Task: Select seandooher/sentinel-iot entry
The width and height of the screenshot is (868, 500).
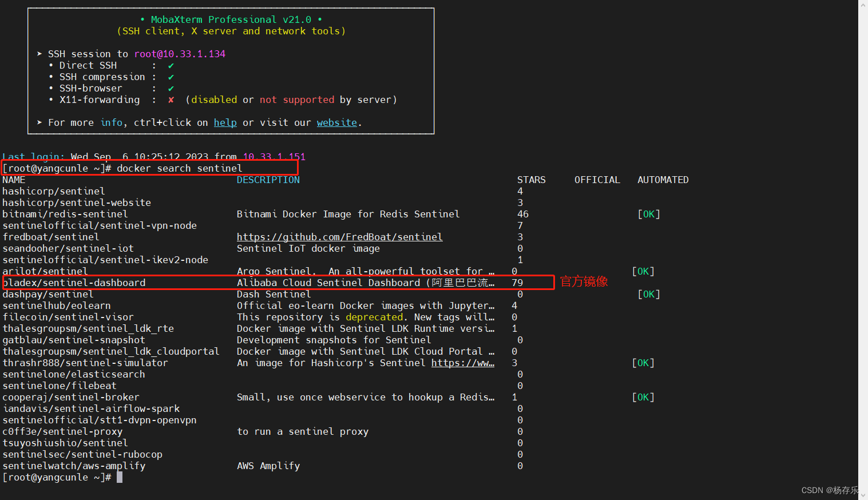Action: pyautogui.click(x=68, y=248)
